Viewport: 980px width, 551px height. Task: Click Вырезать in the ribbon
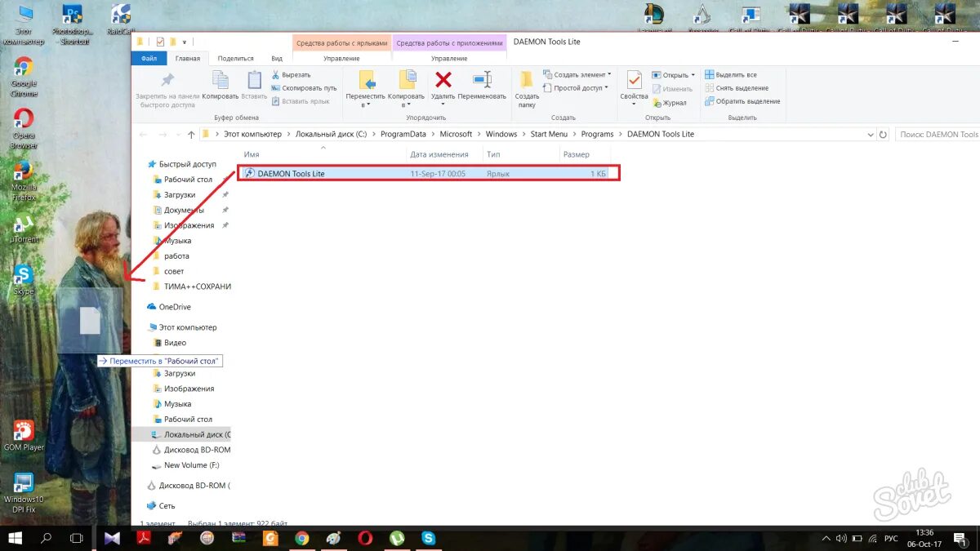291,75
